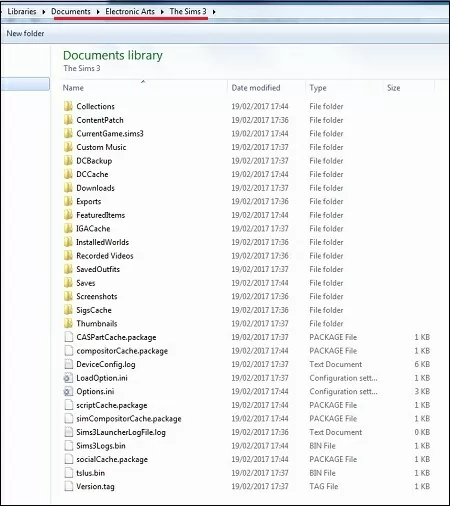Viewport: 450px width, 506px height.
Task: Select the Downloads folder name
Action: point(95,188)
